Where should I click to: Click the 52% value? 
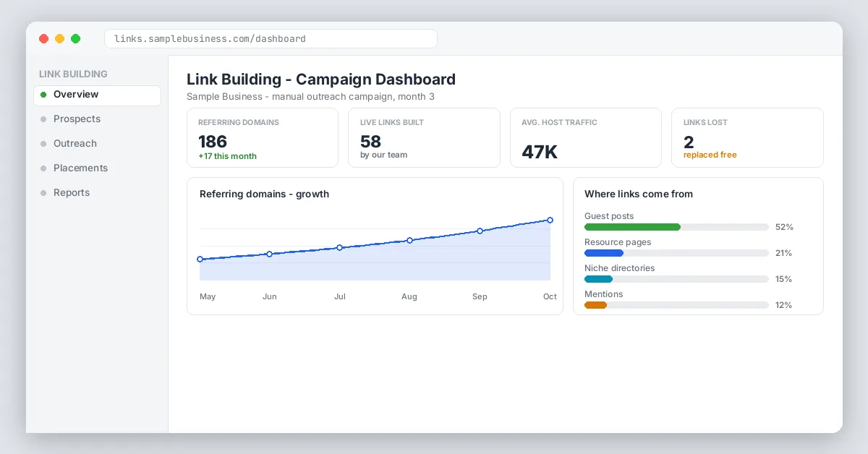tap(784, 227)
